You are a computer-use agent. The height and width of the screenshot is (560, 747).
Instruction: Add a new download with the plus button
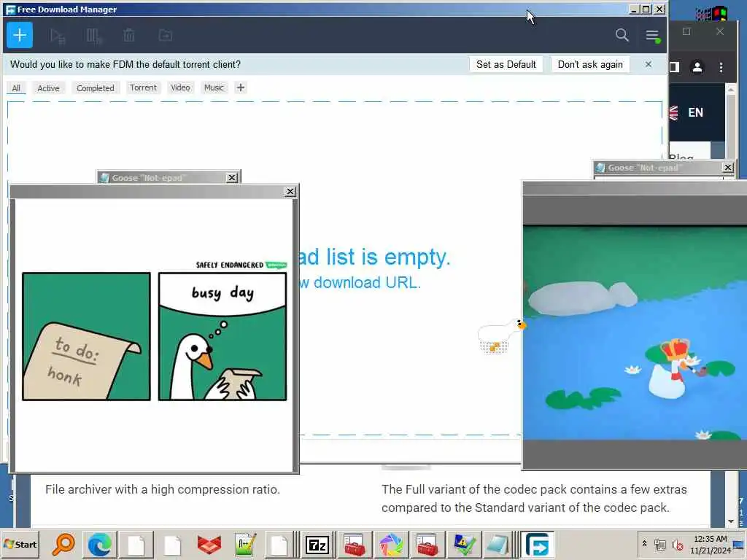coord(20,35)
